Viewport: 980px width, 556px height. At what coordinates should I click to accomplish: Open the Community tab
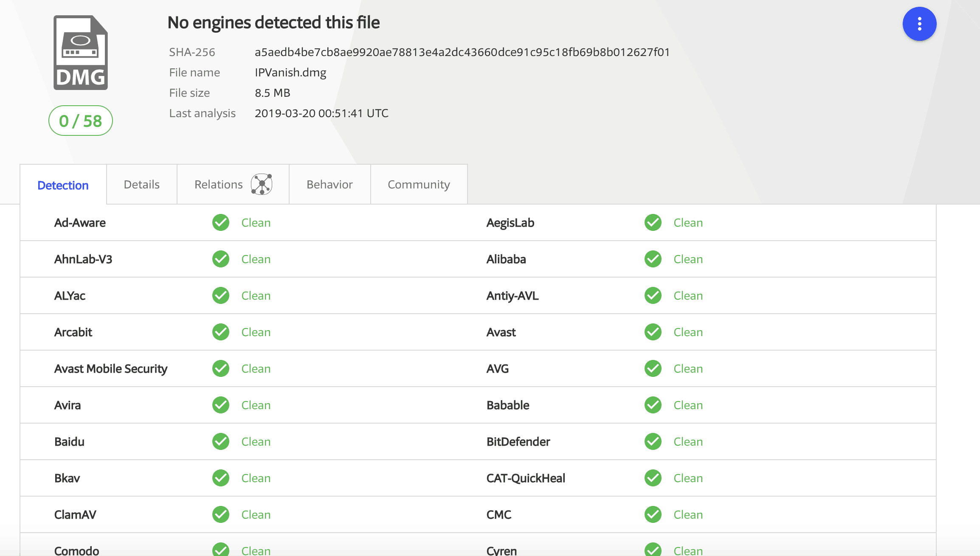[x=419, y=184]
